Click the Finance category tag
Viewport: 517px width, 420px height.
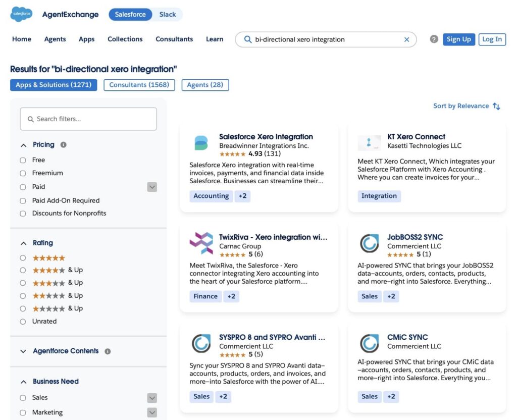[205, 296]
